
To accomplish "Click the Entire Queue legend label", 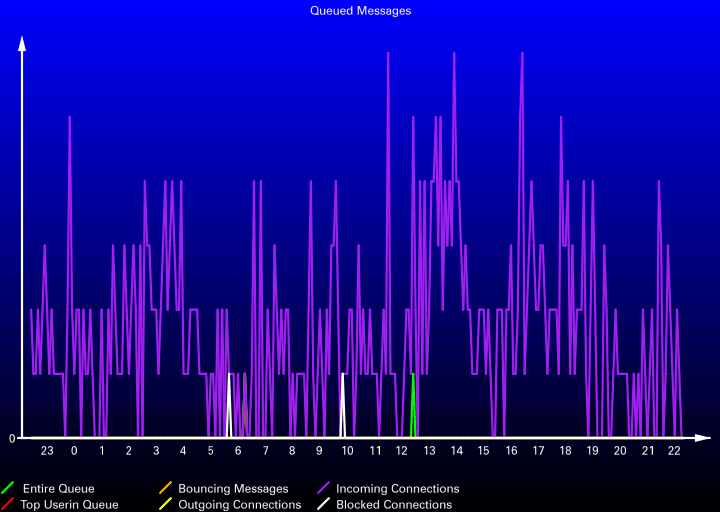I will pyautogui.click(x=58, y=489).
